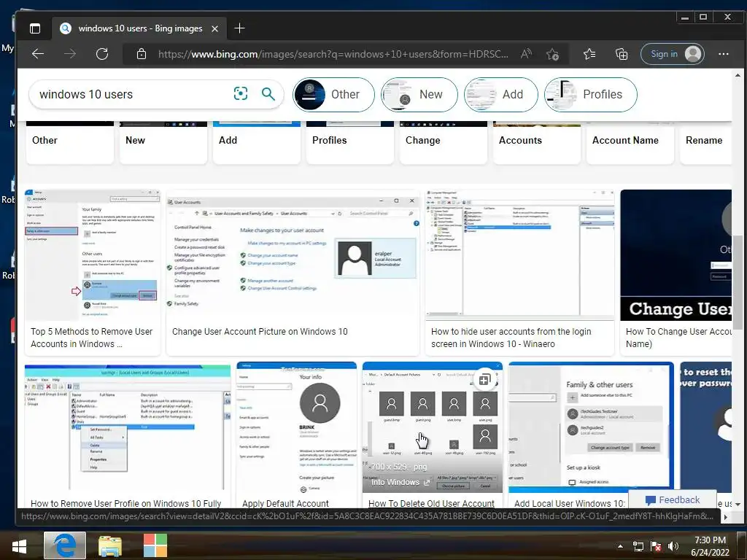Open Microsoft Store from the taskbar

(x=155, y=545)
